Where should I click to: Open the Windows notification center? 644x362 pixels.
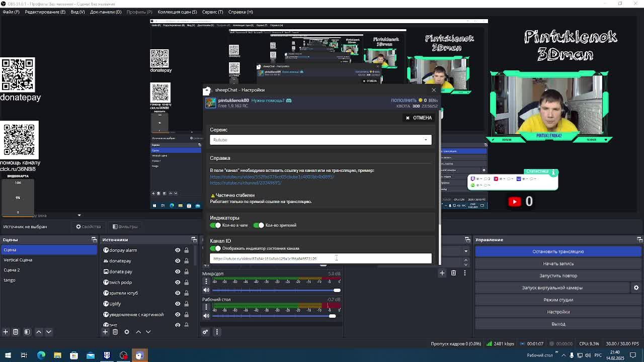pyautogui.click(x=633, y=355)
